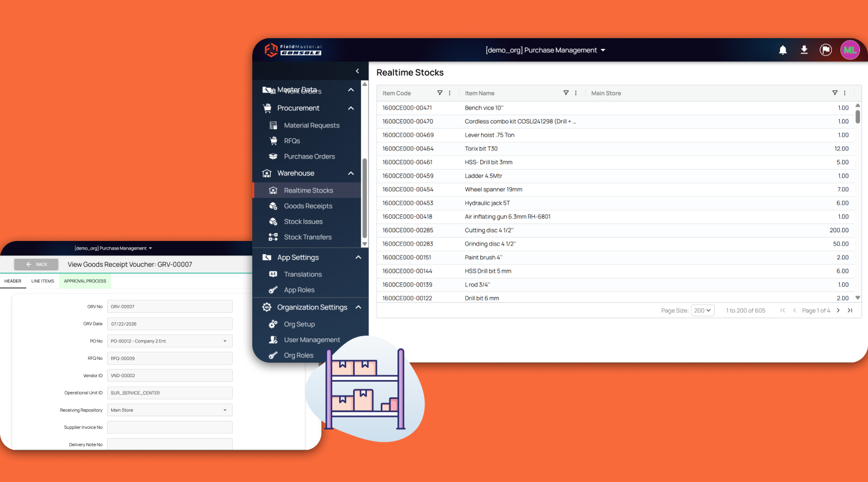
Task: Open the Item Code column options menu
Action: pyautogui.click(x=450, y=93)
